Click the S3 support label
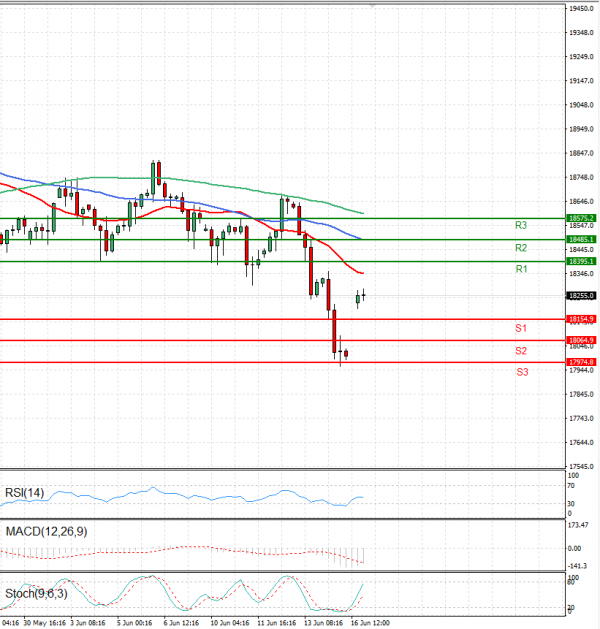This screenshot has height=629, width=600. [522, 372]
